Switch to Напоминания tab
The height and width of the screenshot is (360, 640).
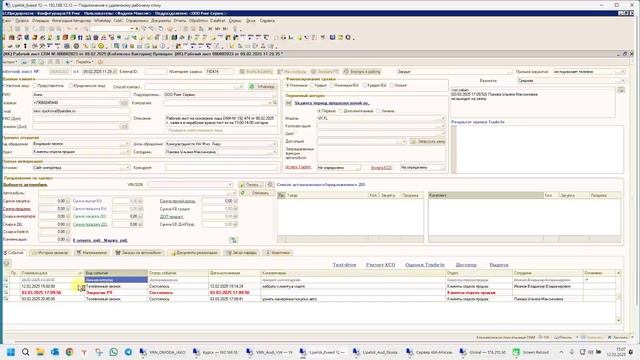[x=92, y=253]
